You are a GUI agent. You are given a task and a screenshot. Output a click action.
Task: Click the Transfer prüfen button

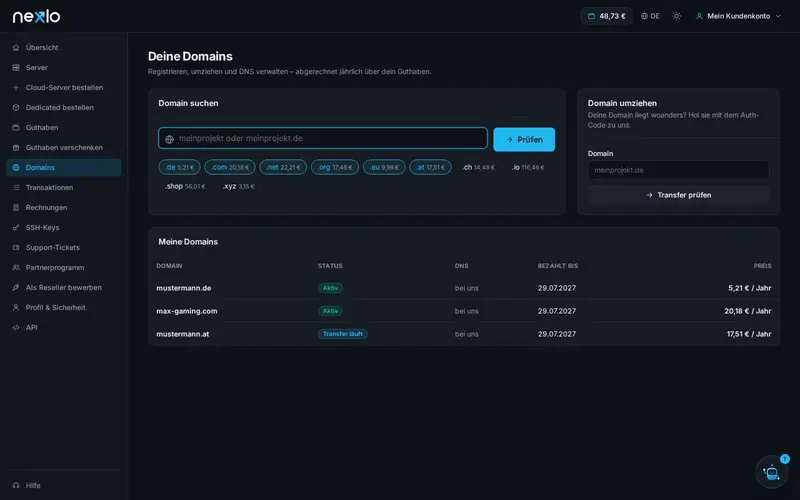click(679, 195)
